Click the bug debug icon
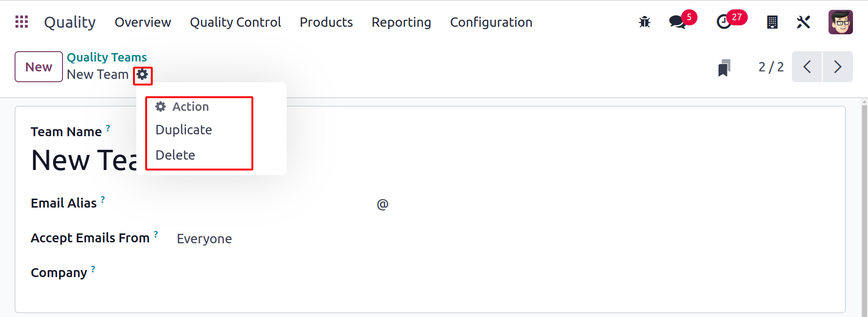Viewport: 868px width, 317px height. 645,22
